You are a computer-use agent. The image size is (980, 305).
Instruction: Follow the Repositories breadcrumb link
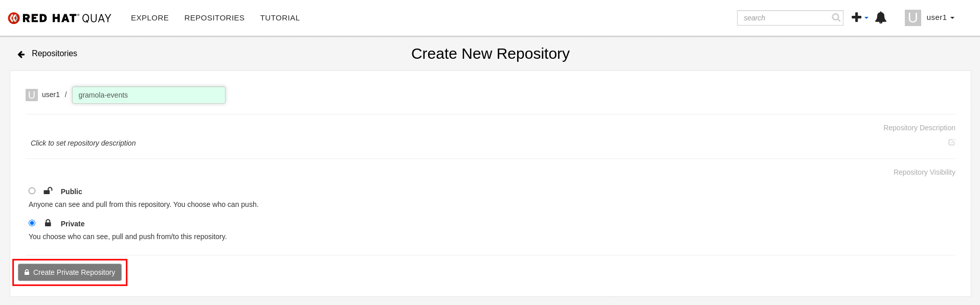[x=55, y=53]
